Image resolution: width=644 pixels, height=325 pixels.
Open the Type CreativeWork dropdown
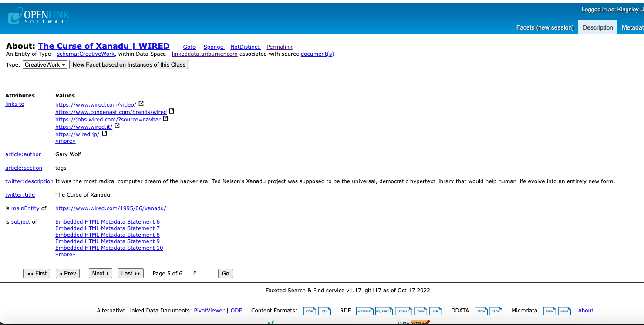click(x=45, y=64)
